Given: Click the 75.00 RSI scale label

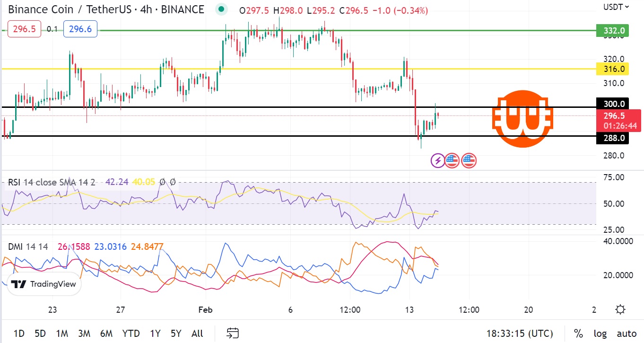Looking at the screenshot, I should [614, 177].
